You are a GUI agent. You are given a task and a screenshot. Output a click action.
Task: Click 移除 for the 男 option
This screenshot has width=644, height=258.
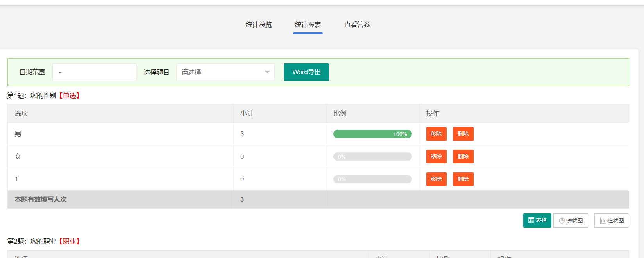tap(436, 134)
